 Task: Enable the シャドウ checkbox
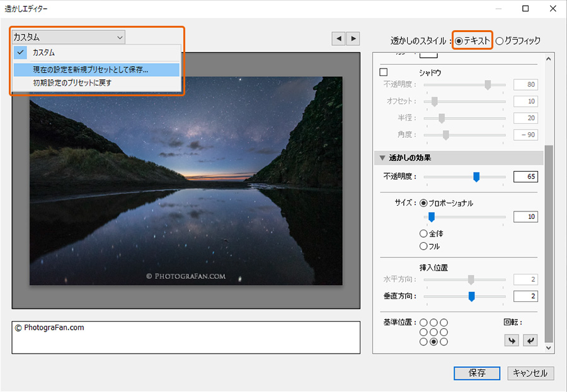384,72
